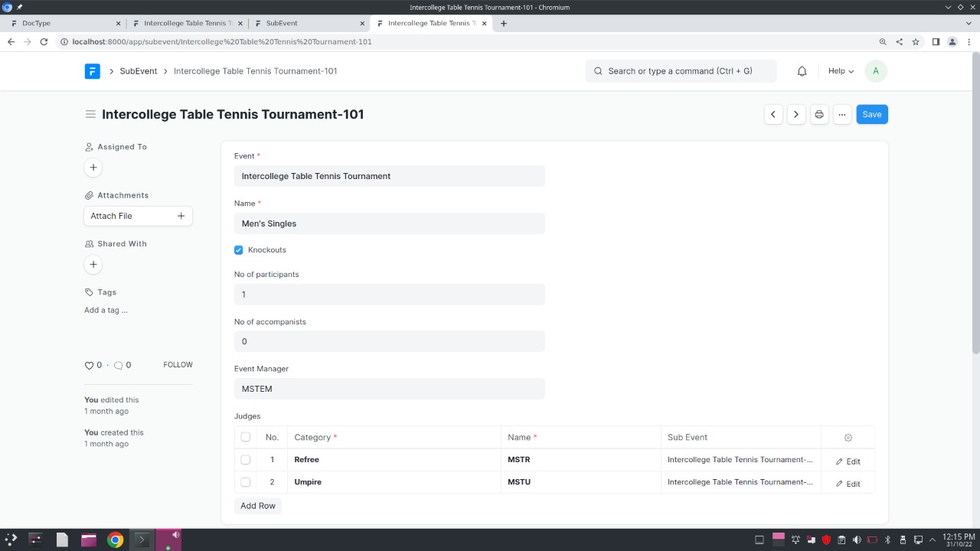980x551 pixels.
Task: Click No of accompanists field
Action: click(x=390, y=341)
